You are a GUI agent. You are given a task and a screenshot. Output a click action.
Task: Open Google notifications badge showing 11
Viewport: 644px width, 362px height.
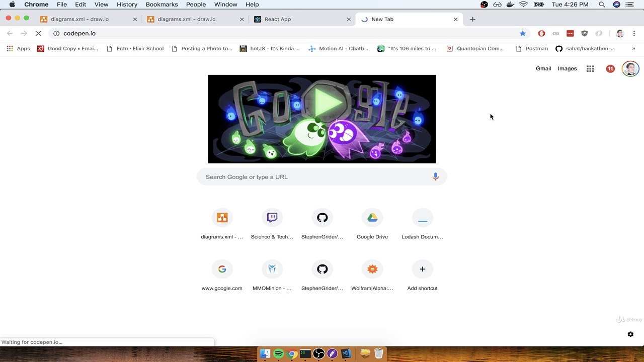[610, 69]
